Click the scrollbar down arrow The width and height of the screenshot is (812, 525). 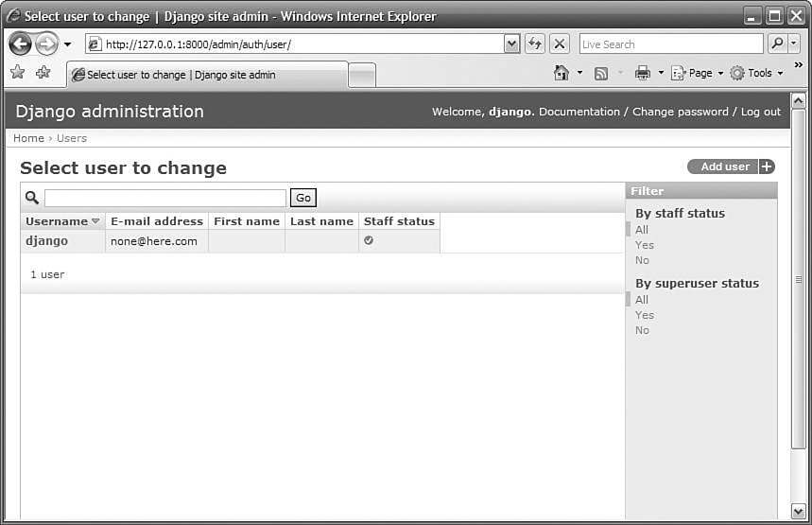(x=799, y=512)
